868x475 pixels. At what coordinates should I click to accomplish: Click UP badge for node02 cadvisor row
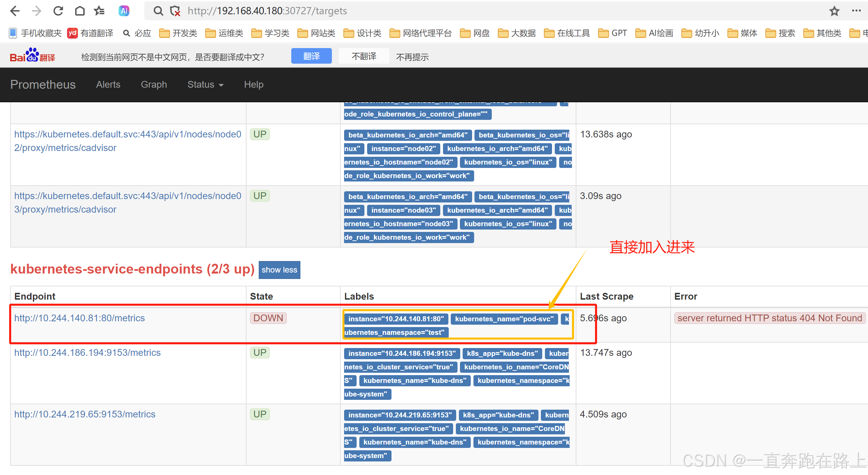[x=260, y=134]
